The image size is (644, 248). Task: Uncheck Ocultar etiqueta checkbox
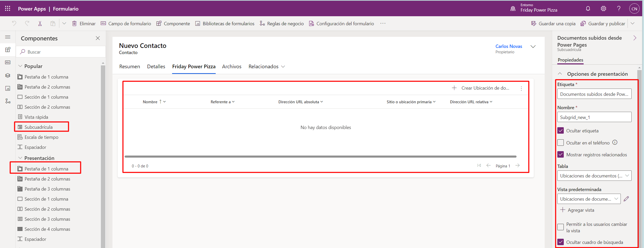pyautogui.click(x=560, y=131)
